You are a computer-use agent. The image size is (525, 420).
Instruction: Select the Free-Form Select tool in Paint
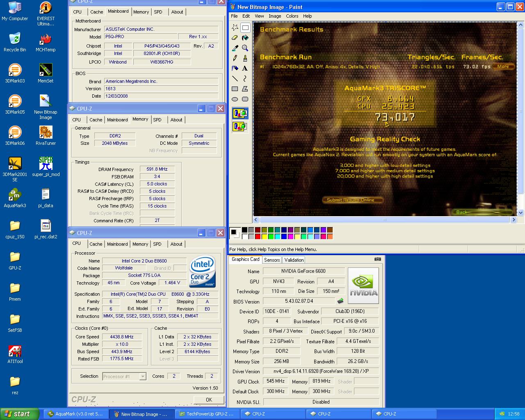tap(235, 27)
